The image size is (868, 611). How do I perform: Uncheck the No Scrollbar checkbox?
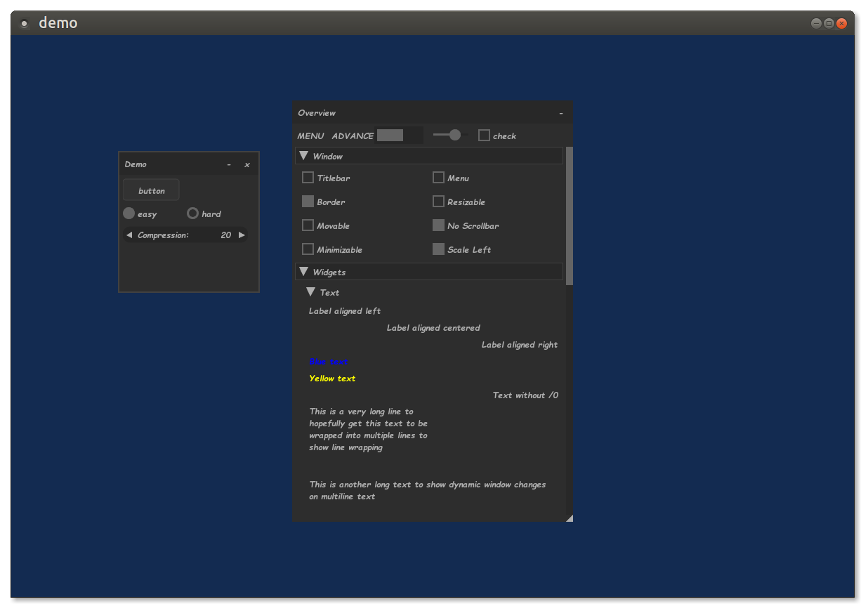click(438, 225)
